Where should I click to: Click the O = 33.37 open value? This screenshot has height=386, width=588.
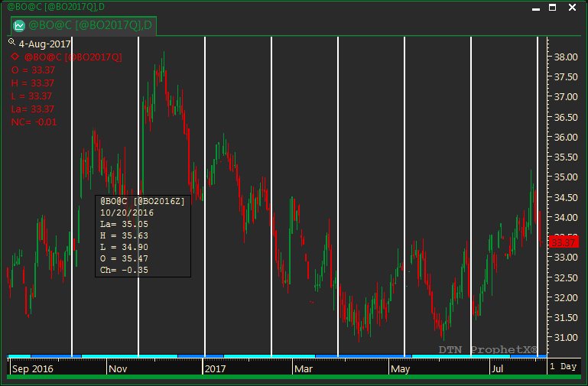click(x=33, y=70)
